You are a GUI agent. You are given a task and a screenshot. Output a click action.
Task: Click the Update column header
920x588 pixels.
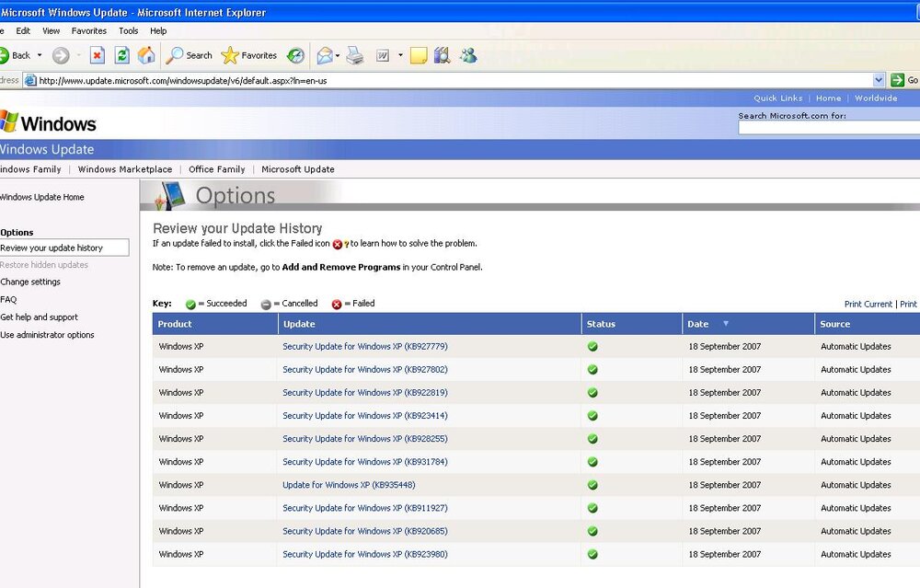(430, 324)
